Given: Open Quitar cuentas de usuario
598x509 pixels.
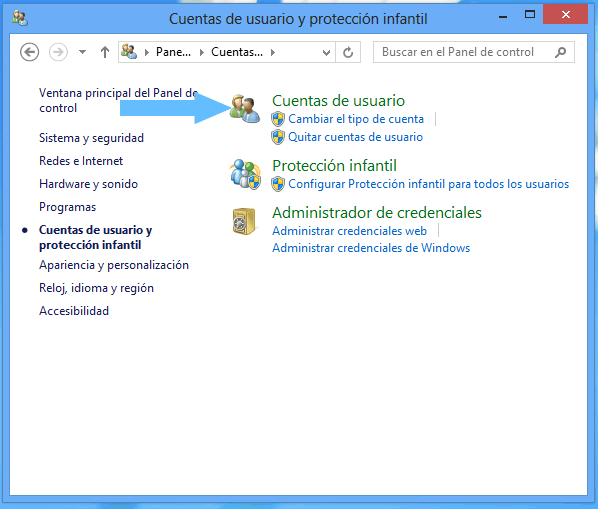Looking at the screenshot, I should click(x=355, y=137).
